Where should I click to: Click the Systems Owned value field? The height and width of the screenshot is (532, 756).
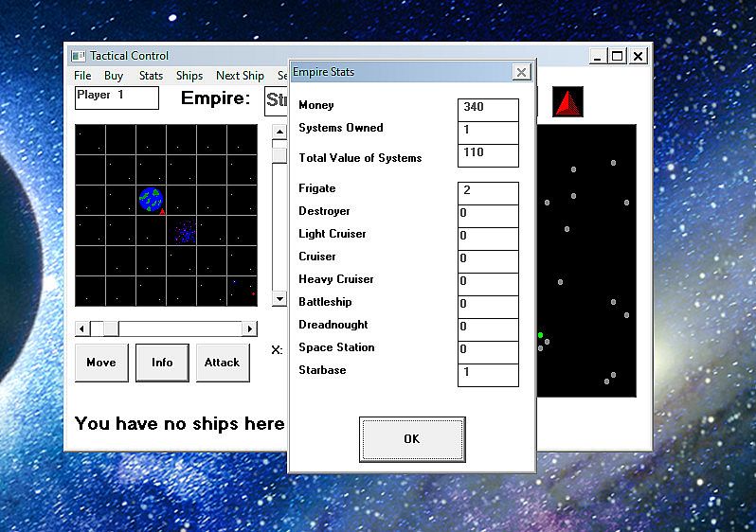(x=488, y=133)
